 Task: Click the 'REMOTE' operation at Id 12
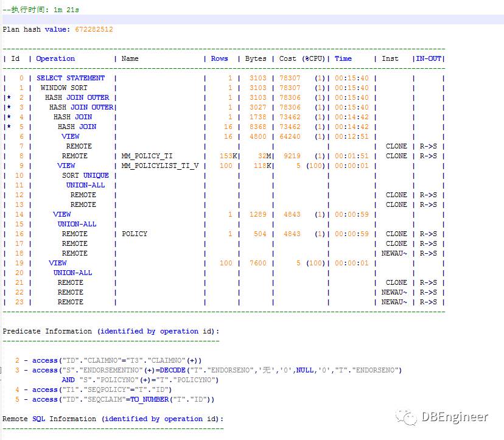(x=83, y=195)
